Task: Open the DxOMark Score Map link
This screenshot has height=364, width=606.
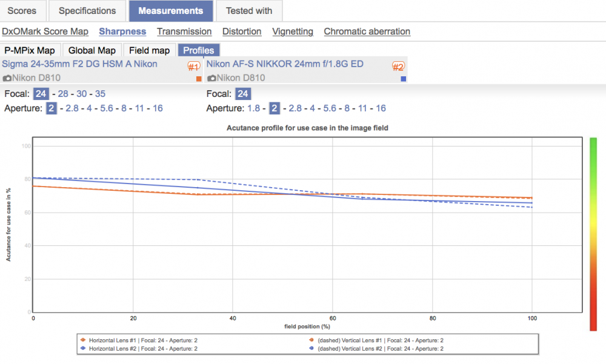Action: pyautogui.click(x=45, y=31)
